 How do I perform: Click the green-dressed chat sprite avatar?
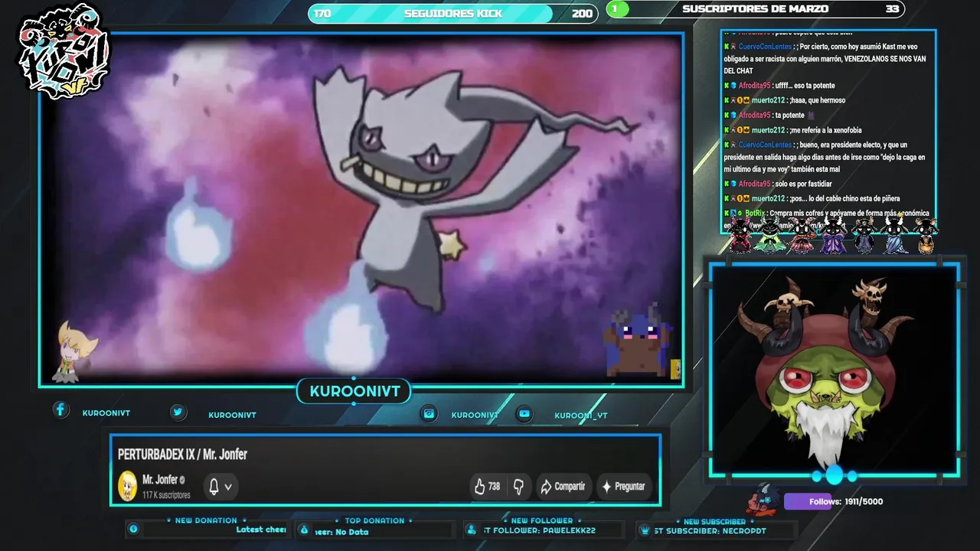[770, 235]
